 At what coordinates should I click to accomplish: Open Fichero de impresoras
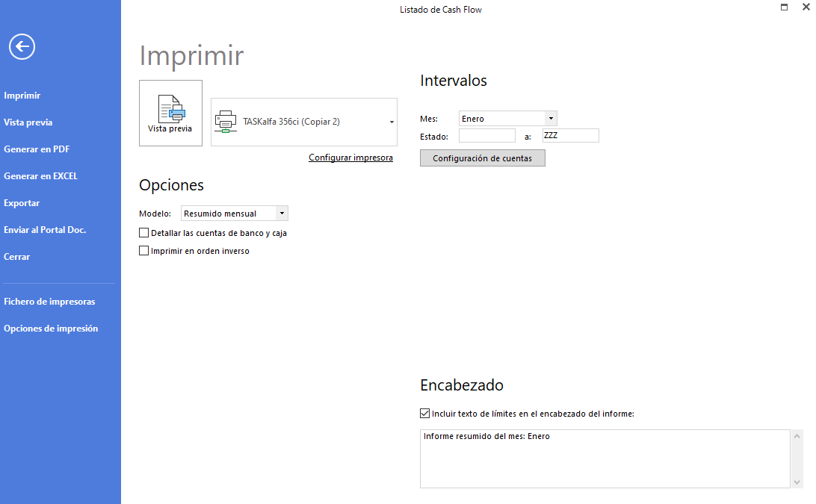coord(49,302)
